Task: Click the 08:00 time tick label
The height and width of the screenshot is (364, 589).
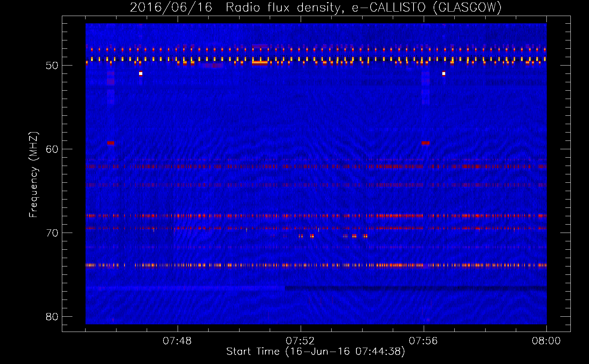Action: pos(546,341)
